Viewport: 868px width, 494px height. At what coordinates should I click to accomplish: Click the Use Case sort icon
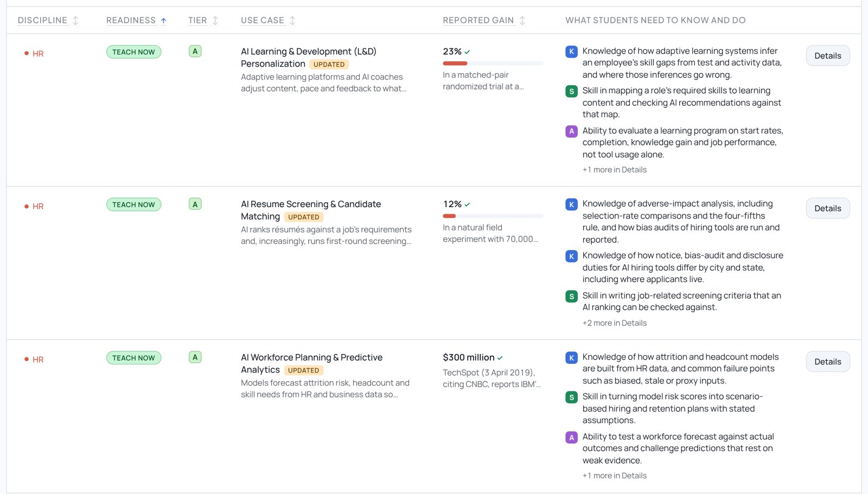[x=292, y=21]
